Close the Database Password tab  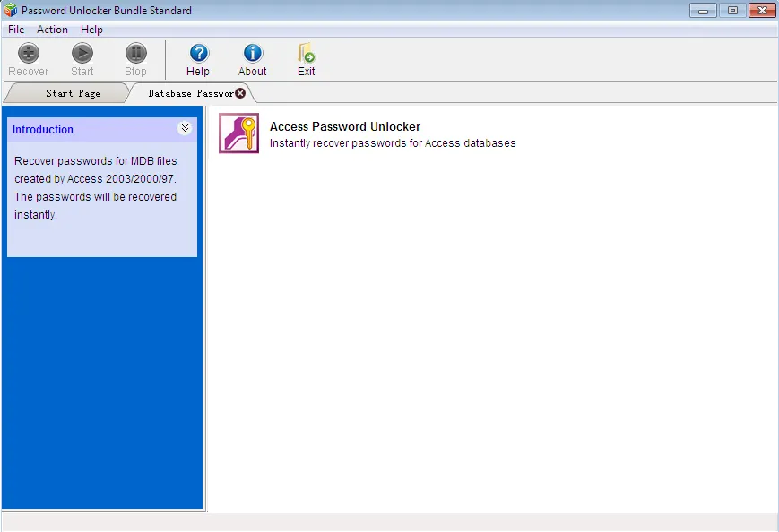(x=239, y=92)
